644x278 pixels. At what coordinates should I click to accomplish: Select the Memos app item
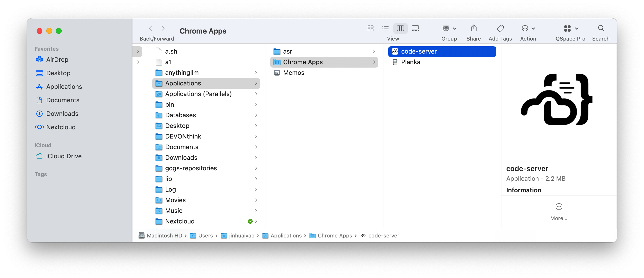pos(293,73)
